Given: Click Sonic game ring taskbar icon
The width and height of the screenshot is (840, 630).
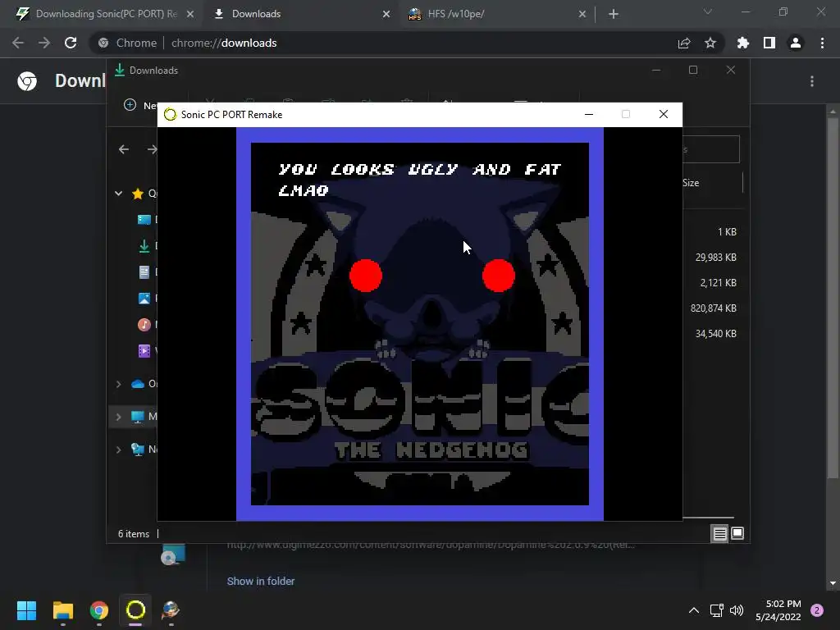Looking at the screenshot, I should pos(135,610).
